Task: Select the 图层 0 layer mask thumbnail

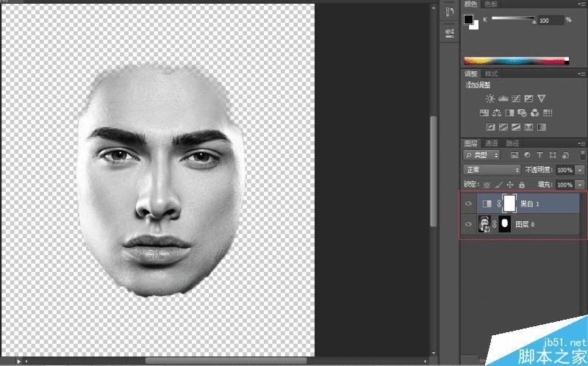Action: click(x=505, y=224)
